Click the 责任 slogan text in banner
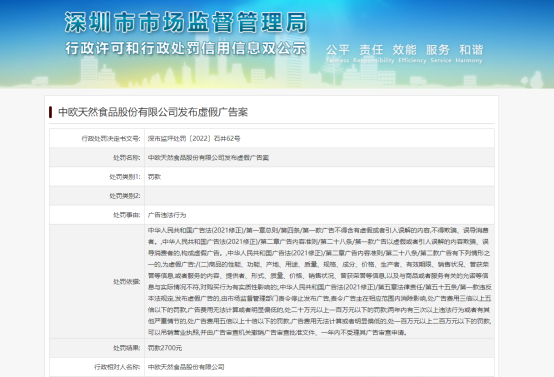 click(371, 50)
